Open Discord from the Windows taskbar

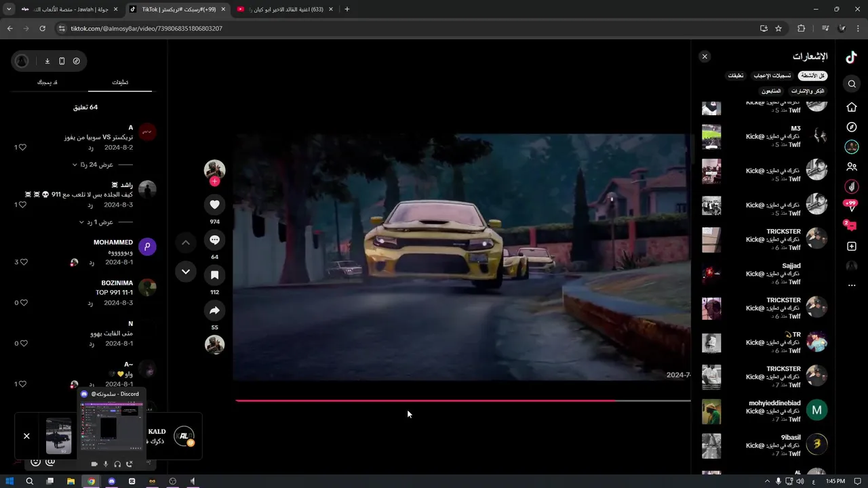[112, 481]
